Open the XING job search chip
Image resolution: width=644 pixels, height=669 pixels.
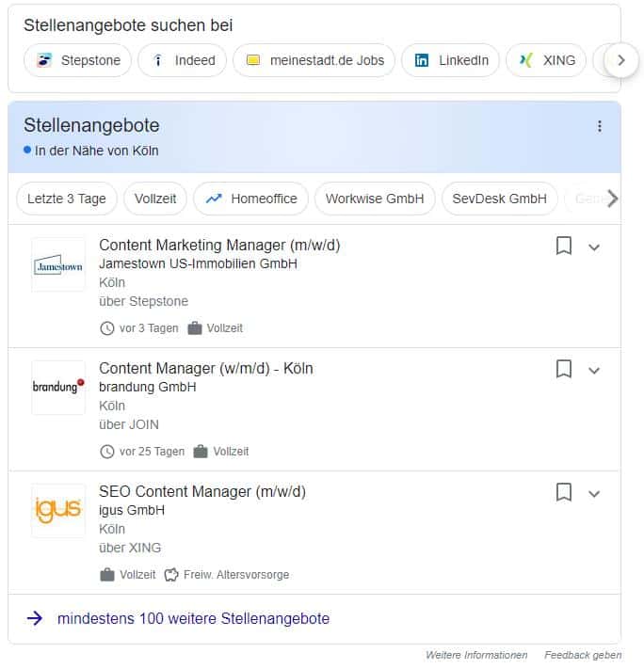547,60
